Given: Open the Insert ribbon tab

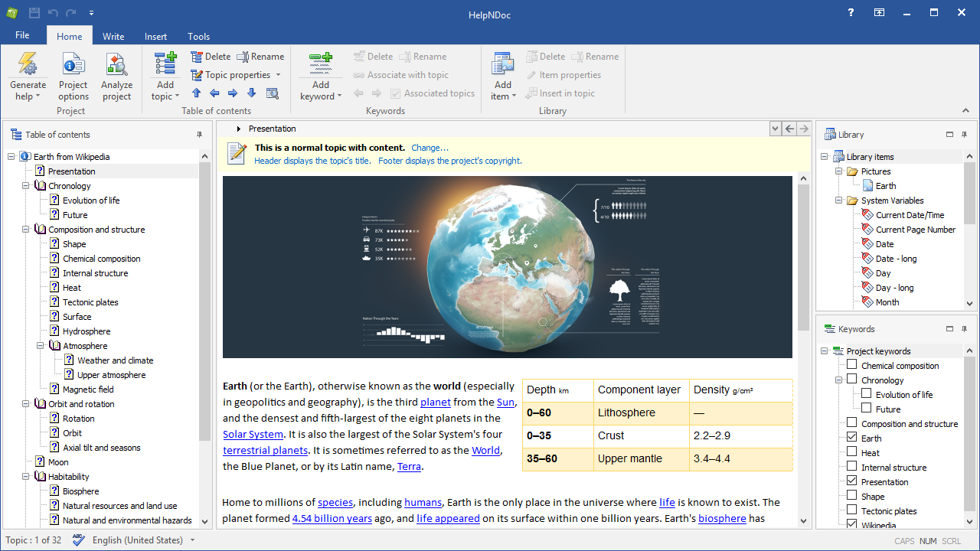Looking at the screenshot, I should (x=155, y=36).
